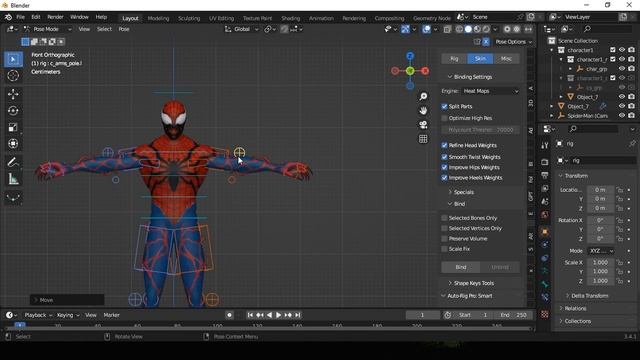
Task: Select the Move tool
Action: 13,94
